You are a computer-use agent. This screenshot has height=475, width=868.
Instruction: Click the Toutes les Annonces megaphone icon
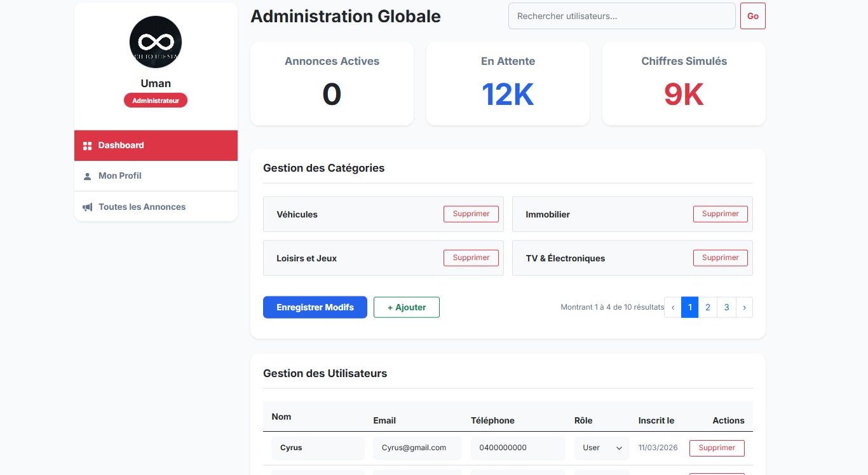(x=88, y=207)
